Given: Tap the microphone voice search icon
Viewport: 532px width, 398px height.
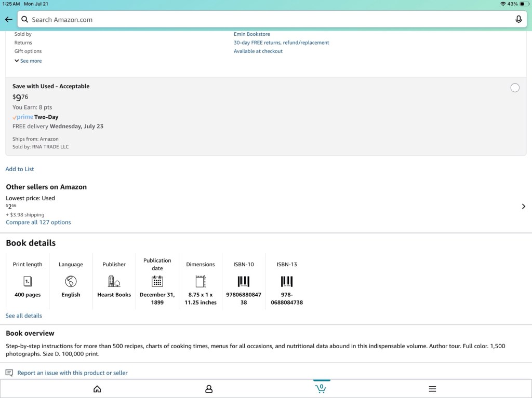Looking at the screenshot, I should [x=518, y=20].
